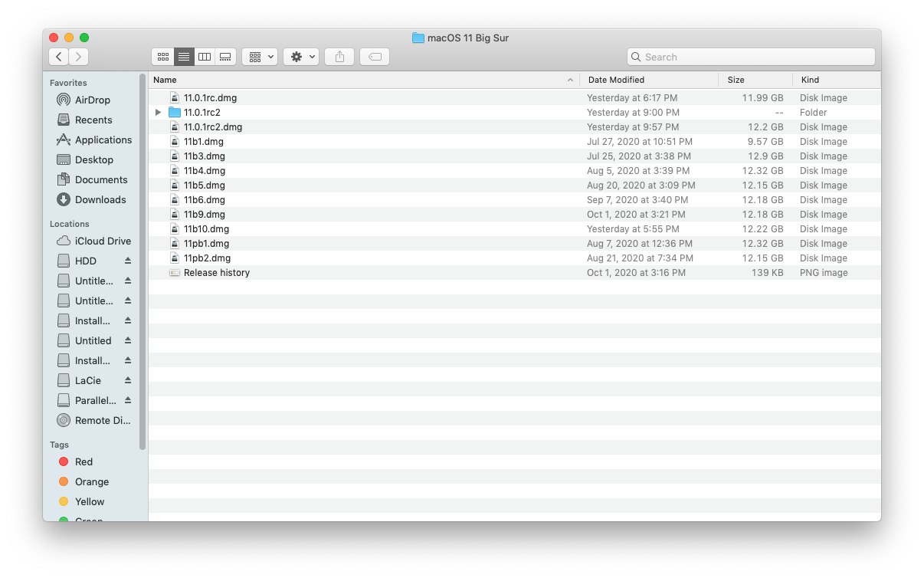The height and width of the screenshot is (578, 924).
Task: Open Desktop in the sidebar
Action: pyautogui.click(x=94, y=159)
